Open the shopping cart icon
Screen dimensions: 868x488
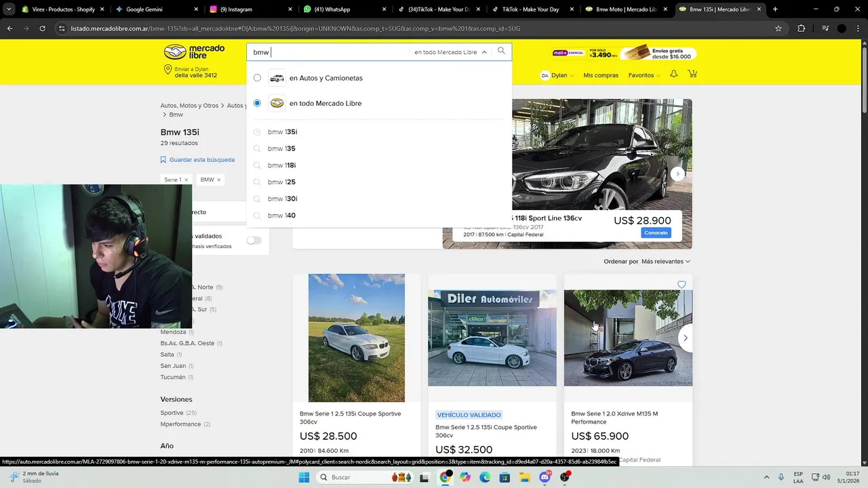pos(692,74)
